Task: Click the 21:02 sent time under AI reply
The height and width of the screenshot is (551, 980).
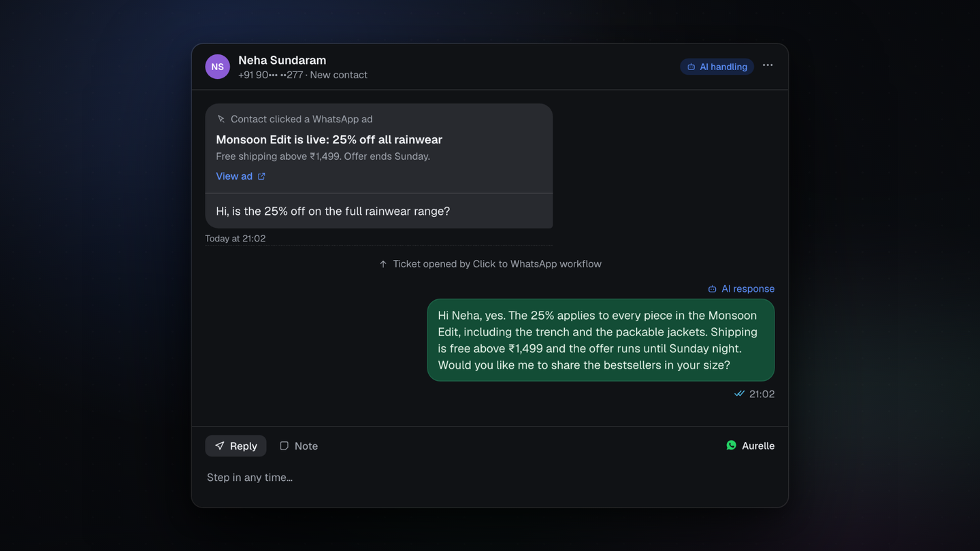Action: click(762, 395)
